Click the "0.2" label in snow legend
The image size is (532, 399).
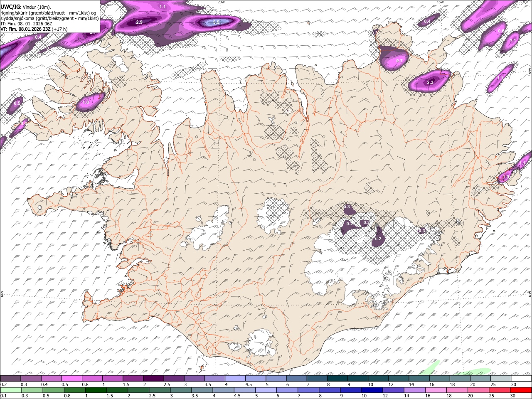[x=4, y=384]
